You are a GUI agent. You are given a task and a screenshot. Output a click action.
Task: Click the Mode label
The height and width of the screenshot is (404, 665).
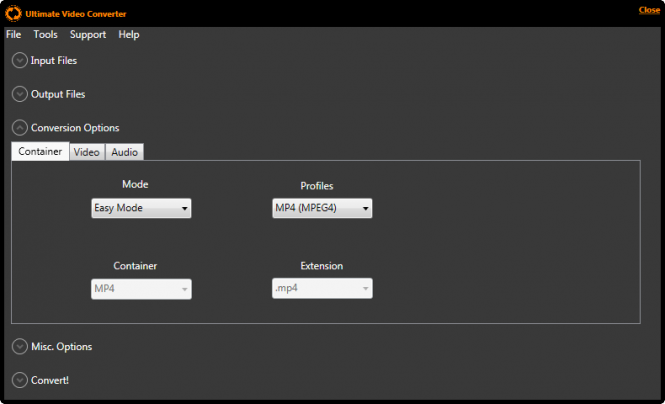pyautogui.click(x=135, y=184)
